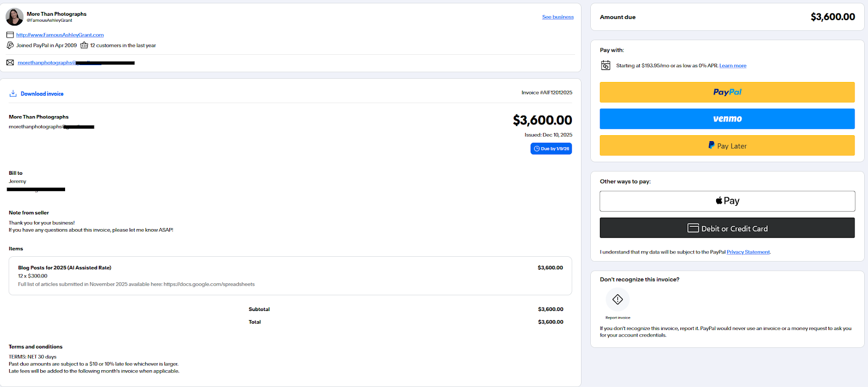Click the Bill to name Jeremy
This screenshot has width=868, height=387.
coord(17,181)
